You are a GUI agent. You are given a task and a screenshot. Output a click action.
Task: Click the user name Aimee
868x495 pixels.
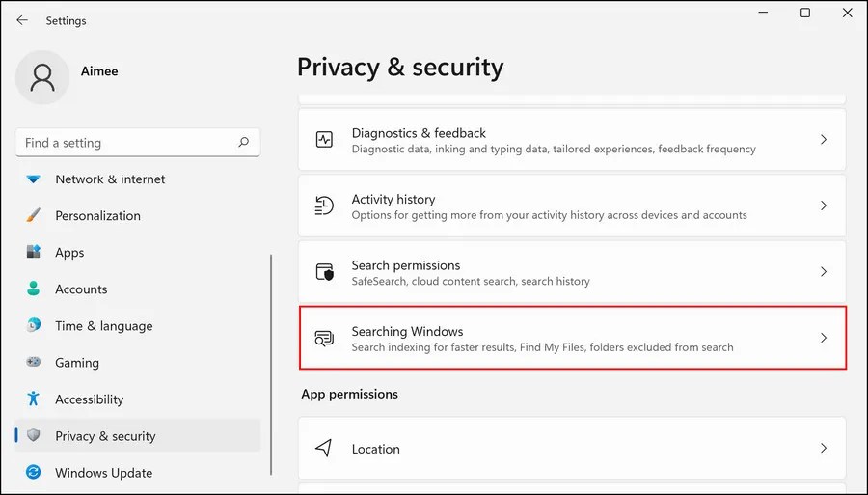(x=99, y=70)
